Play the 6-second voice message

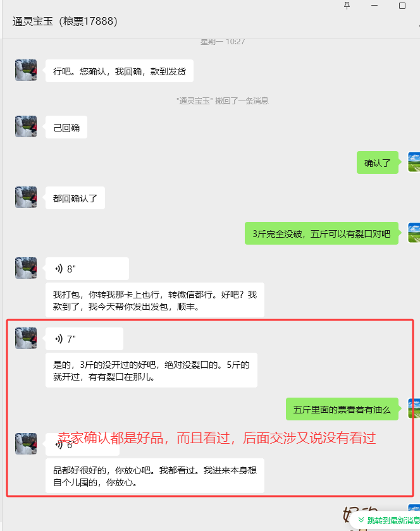coord(82,444)
